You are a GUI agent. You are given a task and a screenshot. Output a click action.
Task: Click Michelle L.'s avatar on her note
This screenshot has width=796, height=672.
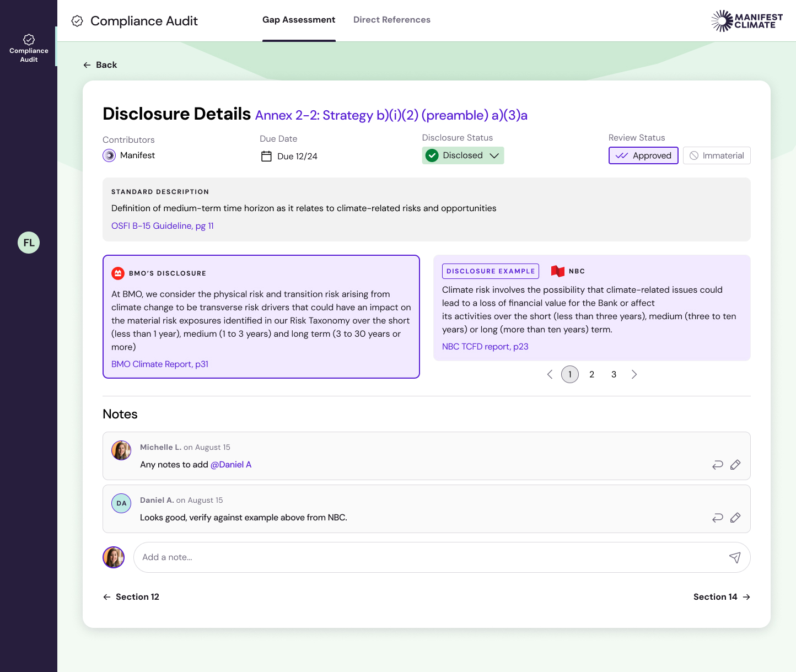pyautogui.click(x=121, y=450)
